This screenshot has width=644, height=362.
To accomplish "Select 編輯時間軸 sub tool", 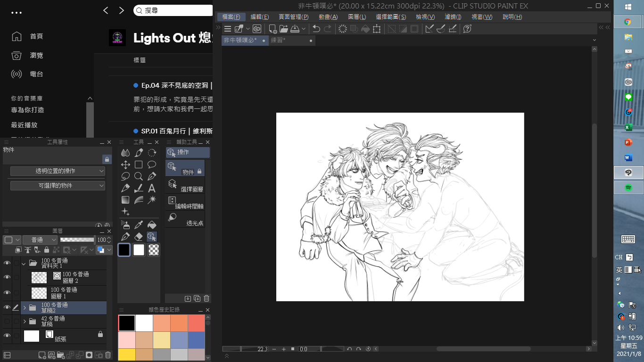I will pyautogui.click(x=185, y=202).
